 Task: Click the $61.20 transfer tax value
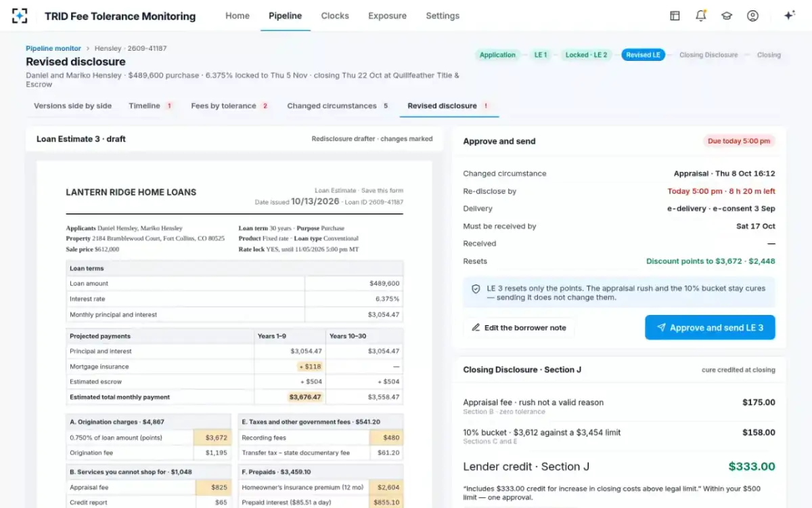tap(388, 452)
